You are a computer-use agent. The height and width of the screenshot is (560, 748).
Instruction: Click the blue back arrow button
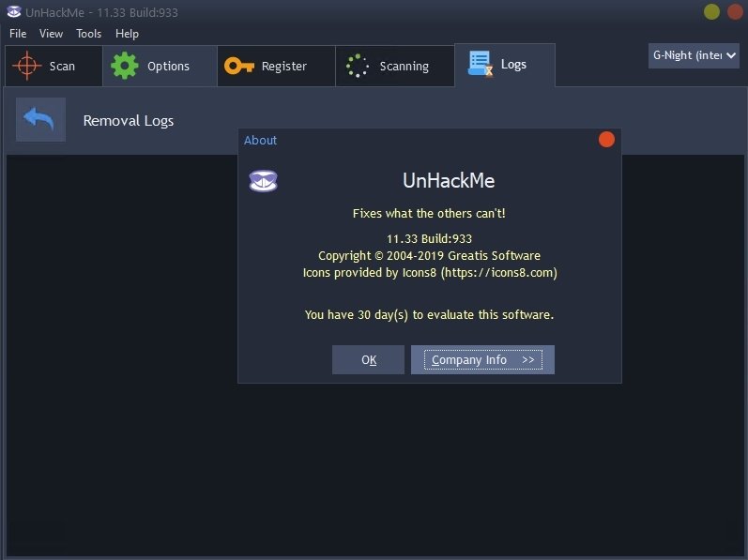click(x=40, y=120)
